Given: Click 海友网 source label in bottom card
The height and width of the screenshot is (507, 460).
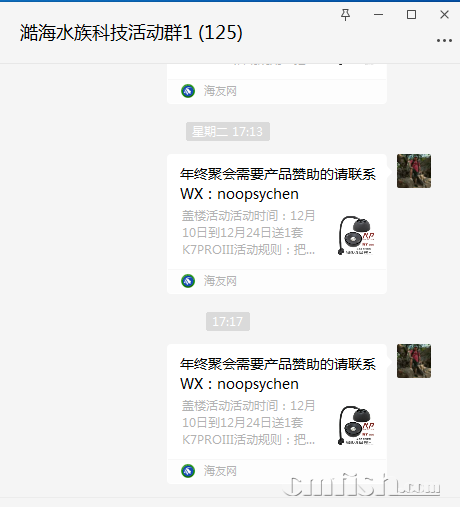Looking at the screenshot, I should click(220, 471).
